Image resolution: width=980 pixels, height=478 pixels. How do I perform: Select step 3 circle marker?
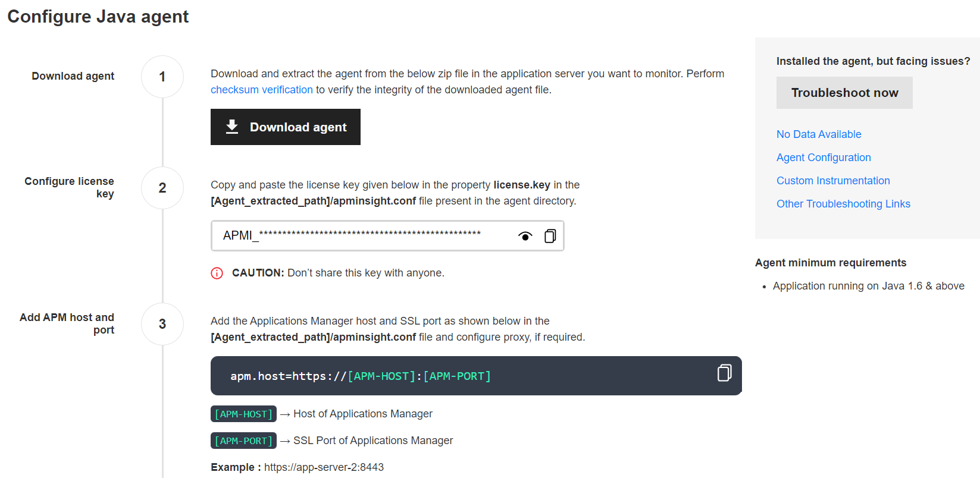pyautogui.click(x=162, y=324)
